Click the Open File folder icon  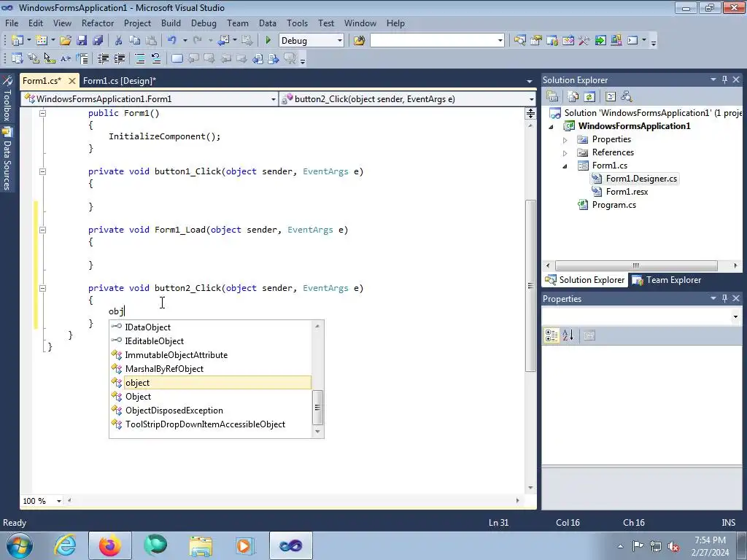coord(65,41)
